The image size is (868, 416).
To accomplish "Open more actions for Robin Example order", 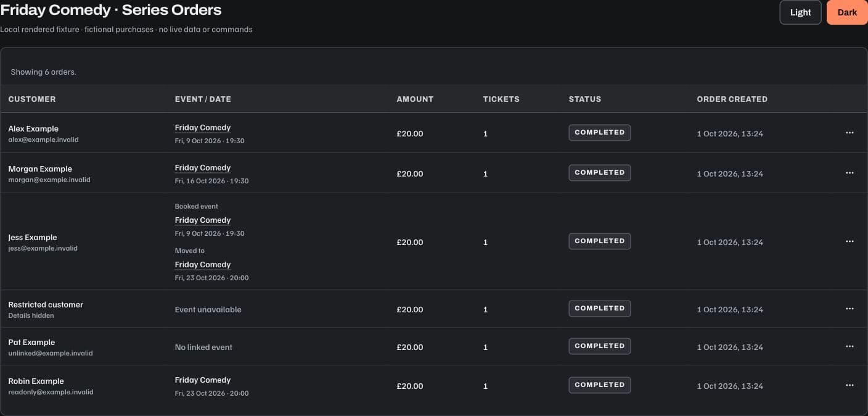I will (x=850, y=385).
